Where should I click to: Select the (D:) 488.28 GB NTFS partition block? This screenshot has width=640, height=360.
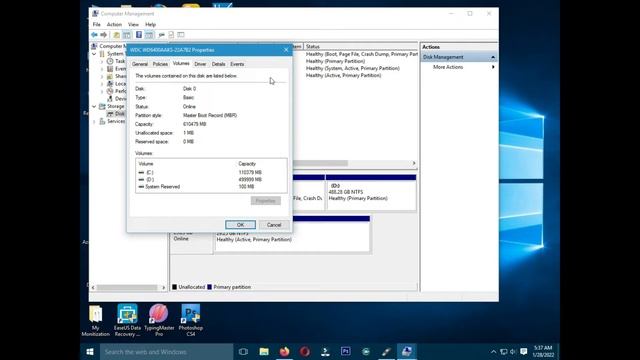[x=371, y=193]
